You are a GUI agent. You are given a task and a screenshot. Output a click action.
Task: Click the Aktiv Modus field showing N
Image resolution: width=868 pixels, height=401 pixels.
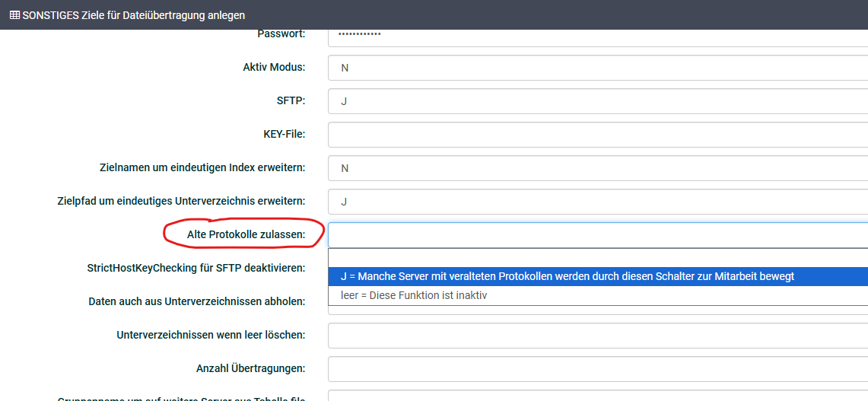597,68
